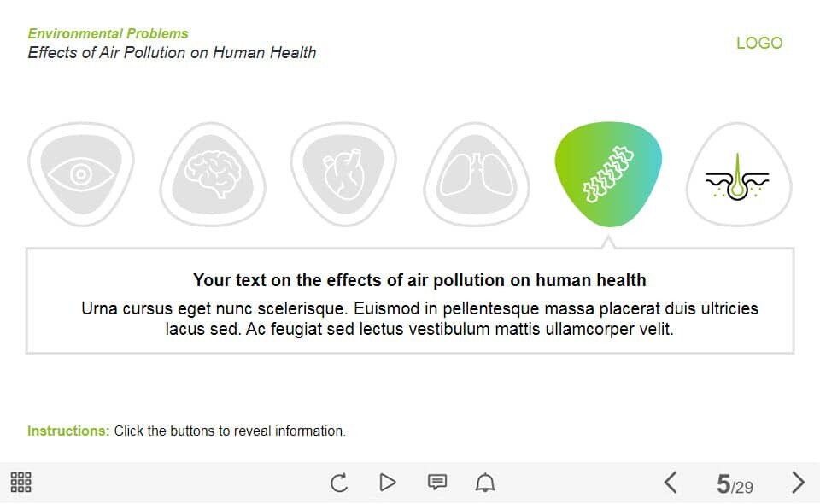Click the eye icon button

click(81, 174)
